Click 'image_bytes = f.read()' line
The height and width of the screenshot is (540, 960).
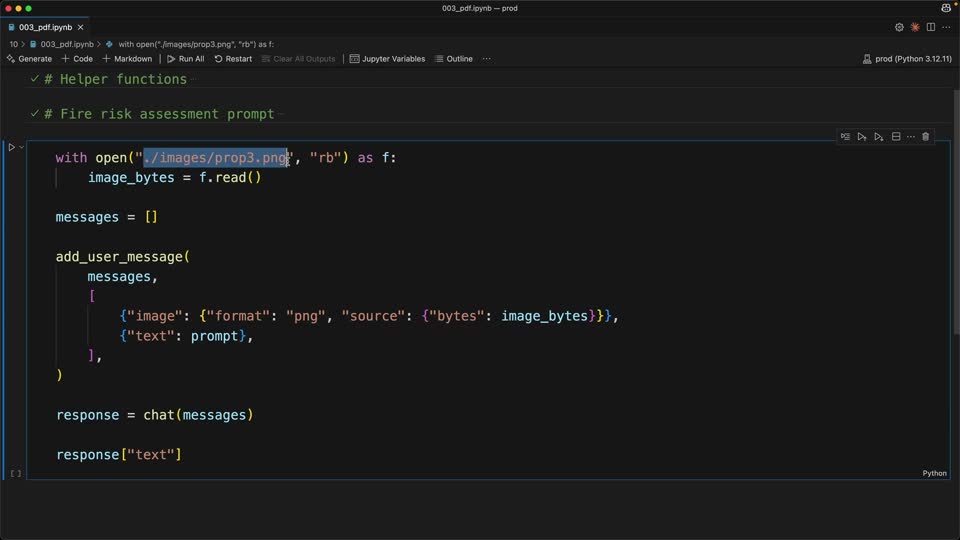pyautogui.click(x=174, y=178)
